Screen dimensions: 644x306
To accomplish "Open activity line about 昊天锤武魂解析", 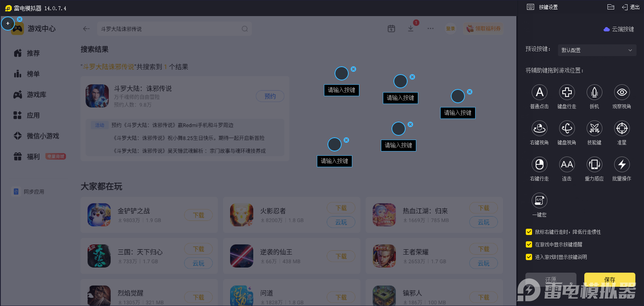I will [x=189, y=151].
